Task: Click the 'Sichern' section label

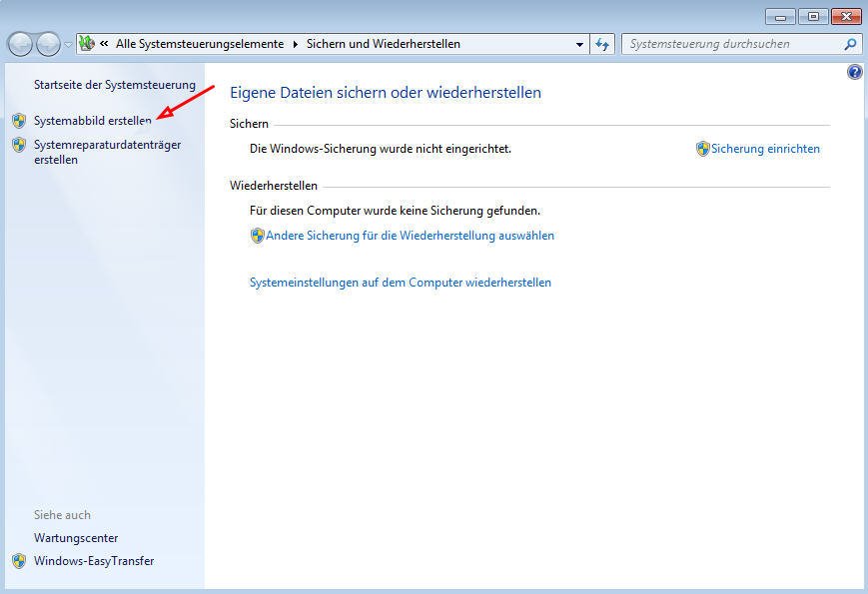Action: pos(249,124)
